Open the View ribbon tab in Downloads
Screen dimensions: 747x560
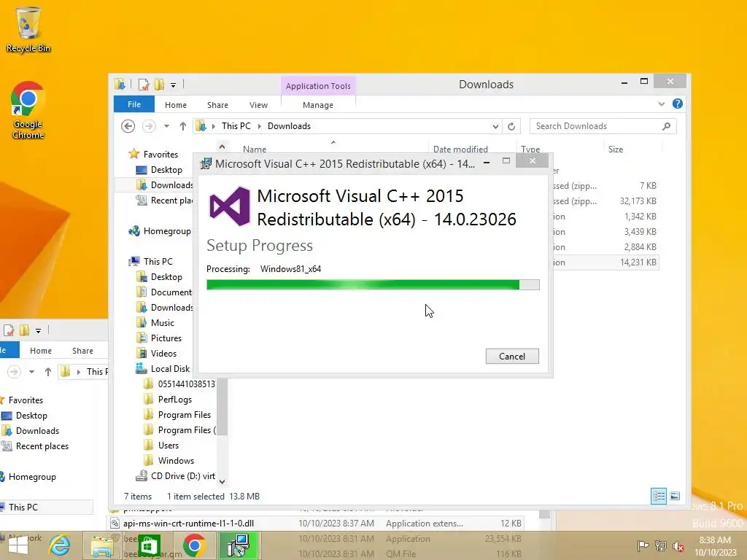(x=258, y=105)
